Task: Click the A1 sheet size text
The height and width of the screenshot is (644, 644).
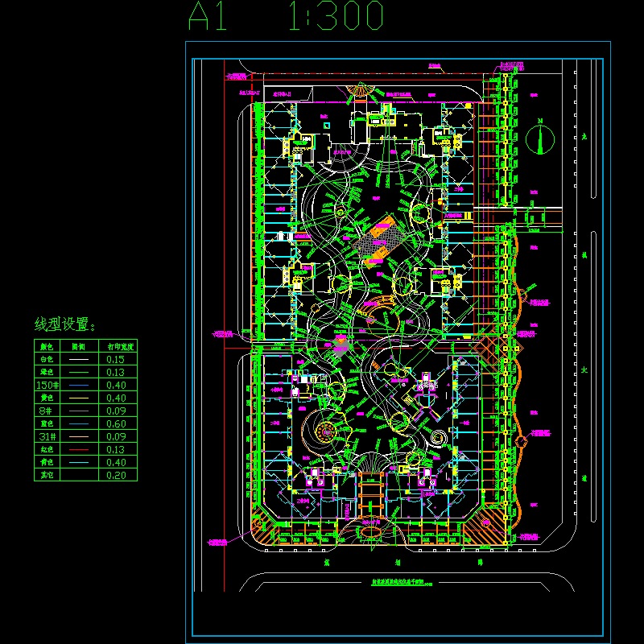Action: point(208,17)
